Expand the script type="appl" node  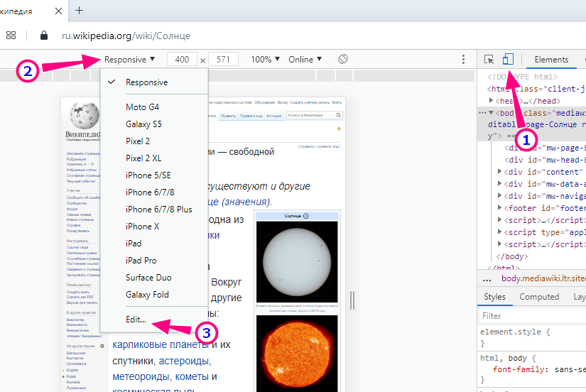[499, 232]
